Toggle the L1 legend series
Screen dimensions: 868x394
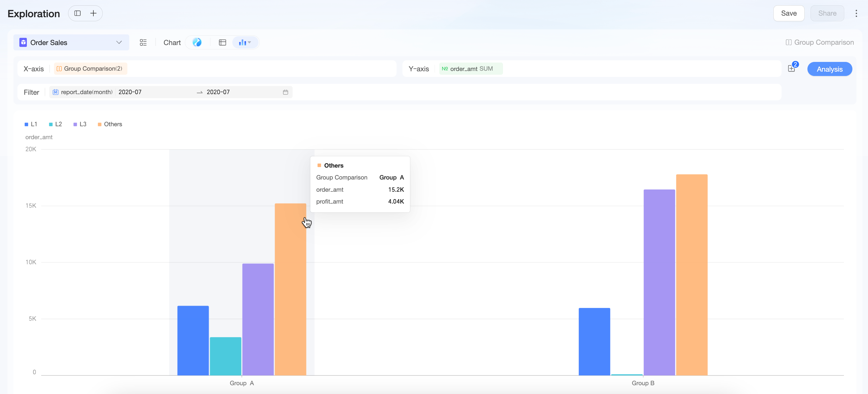[31, 124]
